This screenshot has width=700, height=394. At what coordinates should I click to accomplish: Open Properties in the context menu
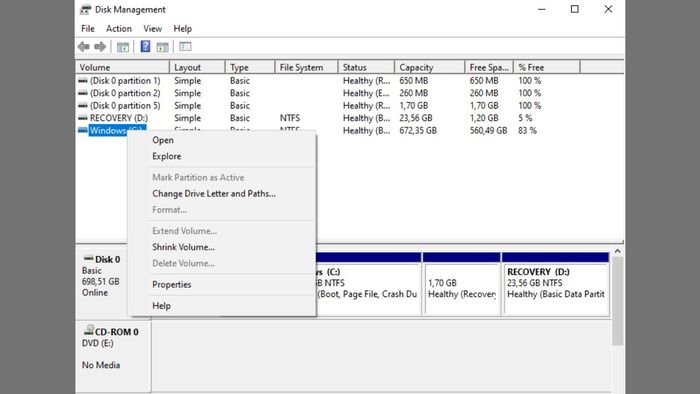tap(171, 285)
